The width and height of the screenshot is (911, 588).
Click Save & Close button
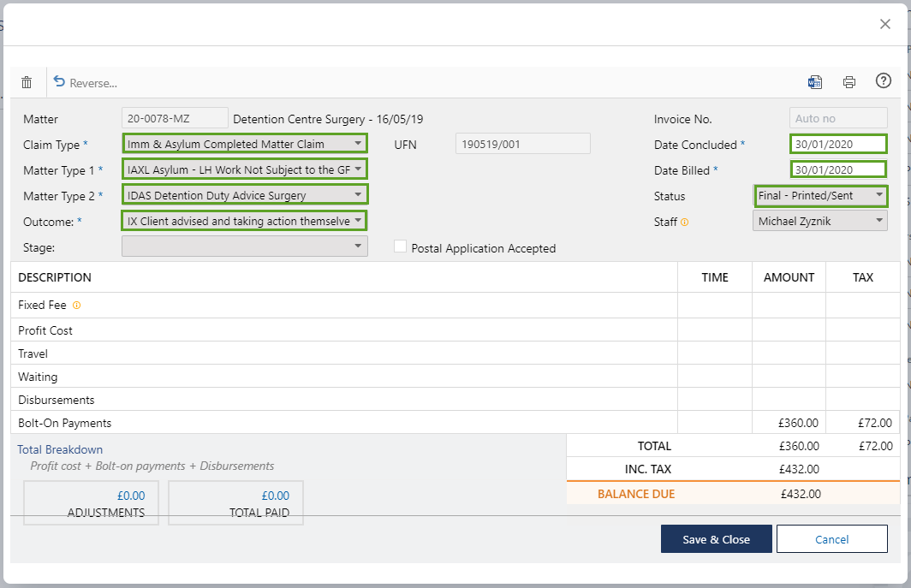point(716,539)
